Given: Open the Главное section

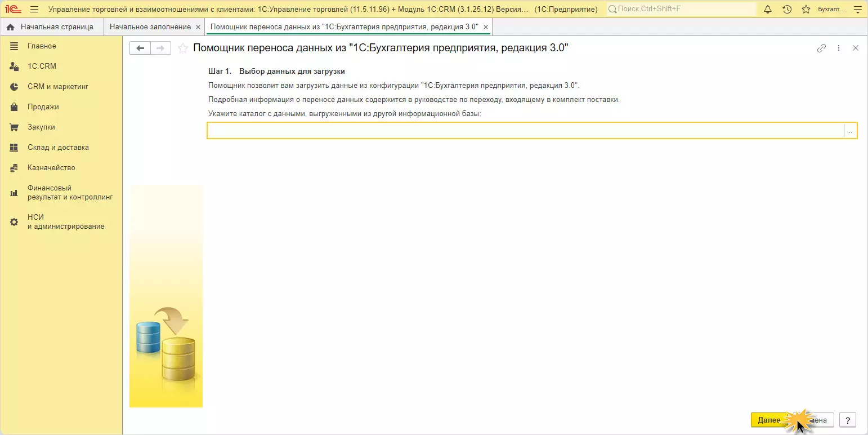Looking at the screenshot, I should pos(61,46).
